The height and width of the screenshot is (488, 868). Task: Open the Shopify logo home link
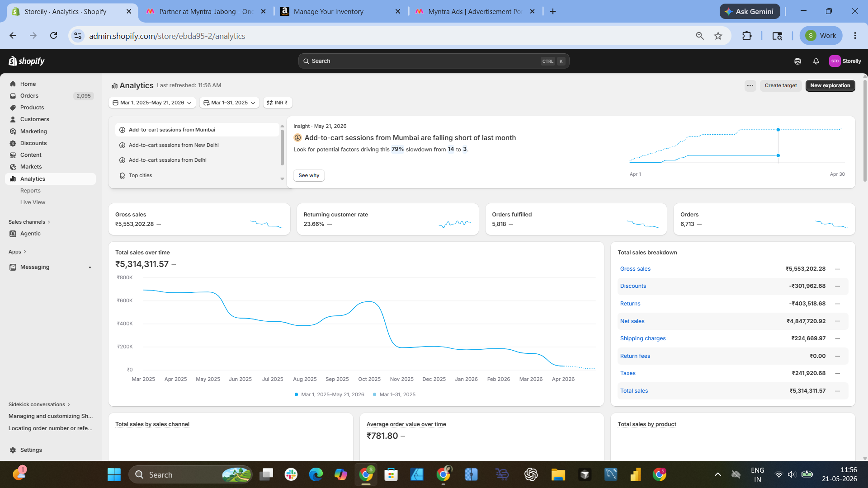click(27, 61)
